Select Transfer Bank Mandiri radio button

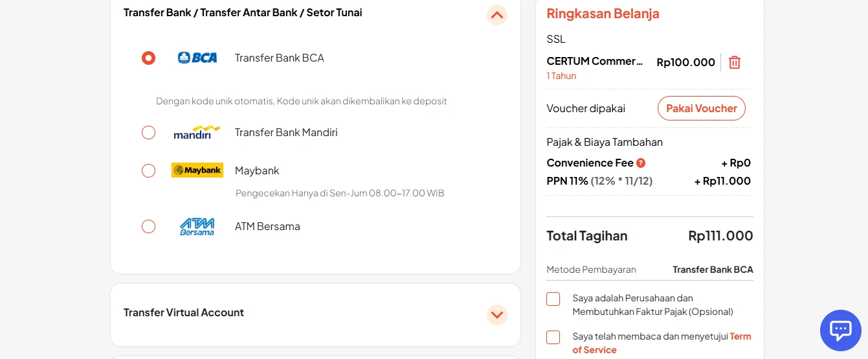[149, 133]
